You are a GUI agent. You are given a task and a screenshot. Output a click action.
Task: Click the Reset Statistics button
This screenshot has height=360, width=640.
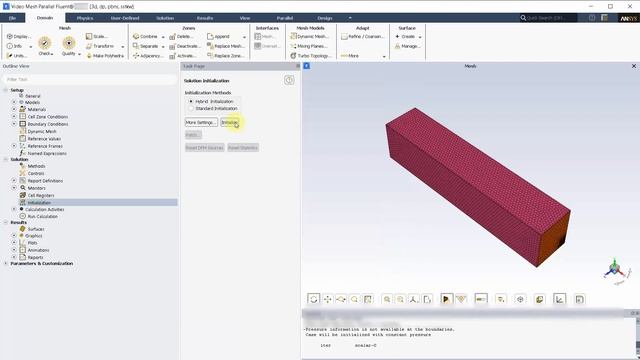click(x=243, y=148)
